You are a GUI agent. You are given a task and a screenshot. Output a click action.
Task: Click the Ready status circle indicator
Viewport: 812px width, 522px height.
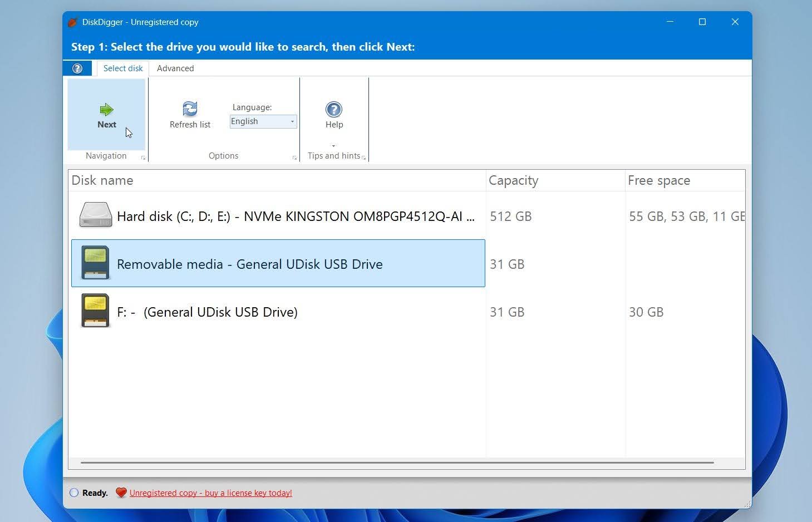pyautogui.click(x=74, y=493)
